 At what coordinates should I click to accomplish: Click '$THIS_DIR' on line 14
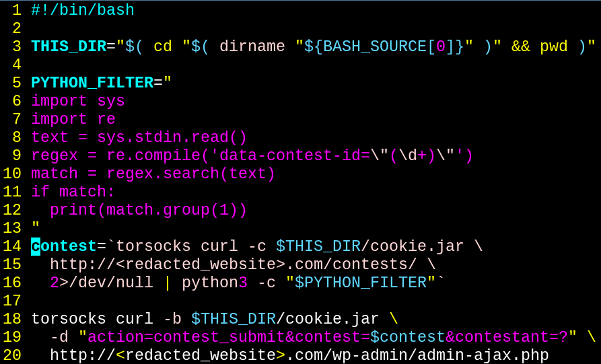(318, 246)
